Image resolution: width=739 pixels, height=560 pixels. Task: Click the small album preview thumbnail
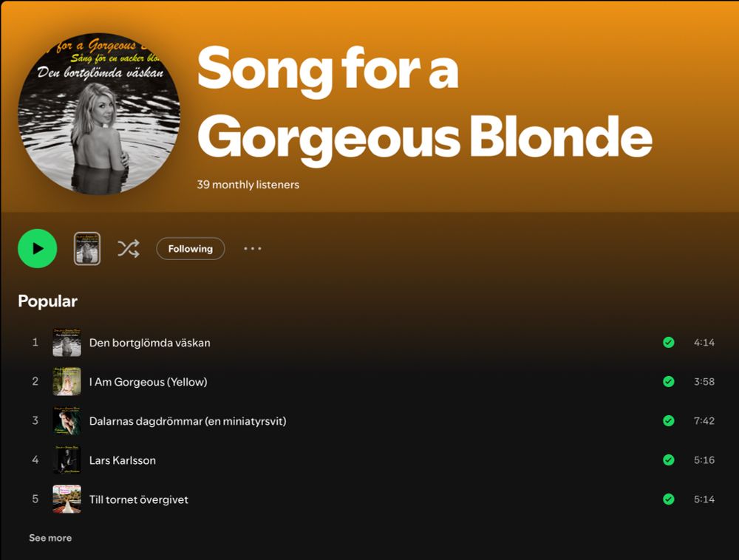click(87, 249)
